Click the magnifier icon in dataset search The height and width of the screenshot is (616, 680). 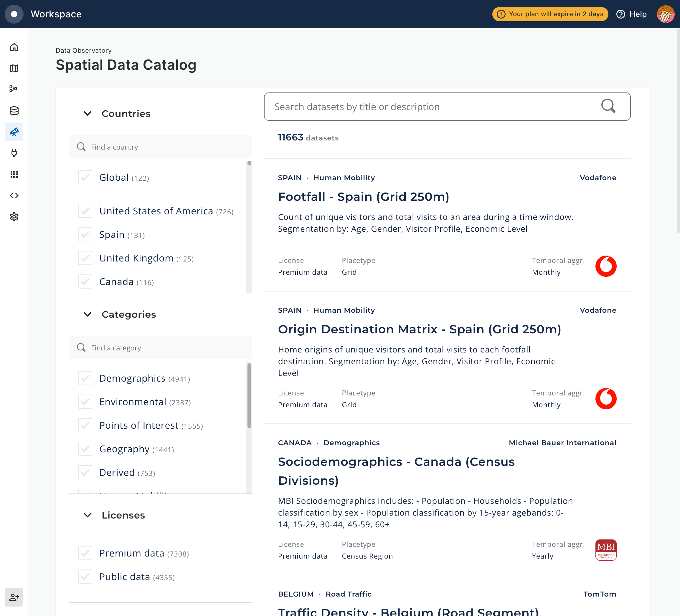(608, 107)
